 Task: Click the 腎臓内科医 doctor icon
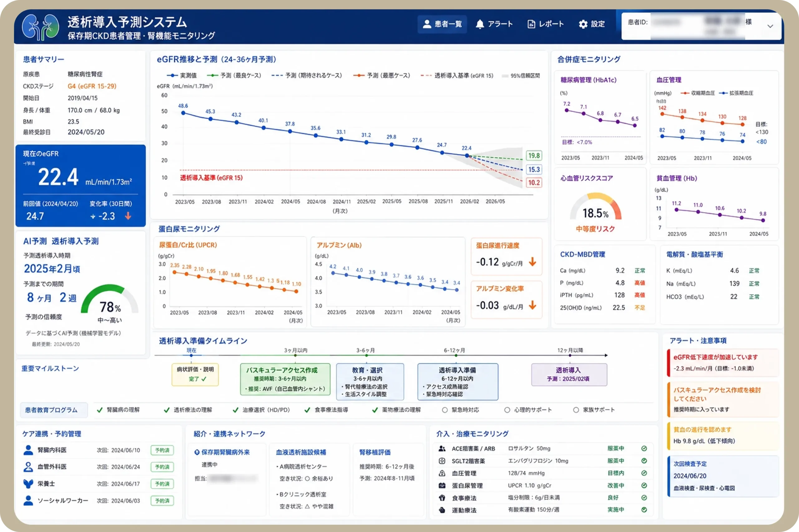tap(28, 450)
